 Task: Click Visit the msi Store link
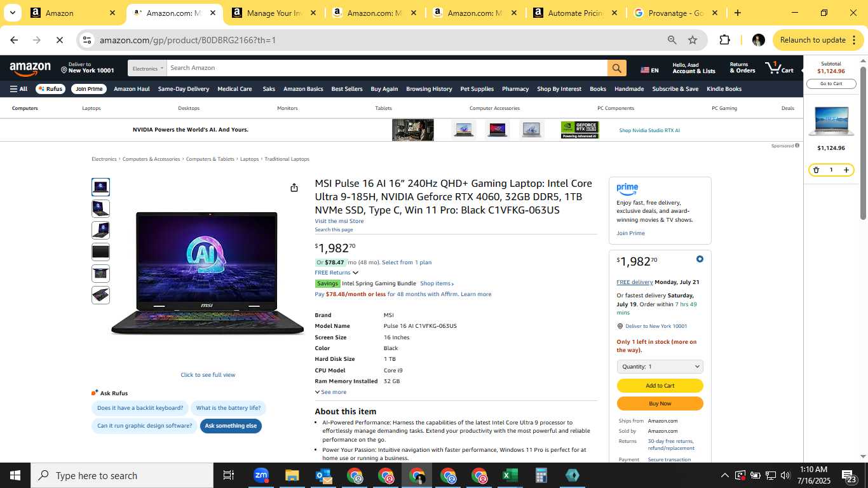click(x=339, y=221)
